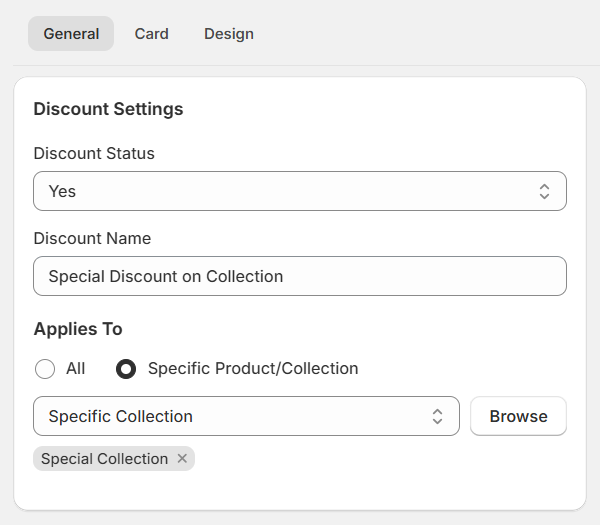
Task: Choose the Specific Product/Collection radio button
Action: pyautogui.click(x=127, y=369)
